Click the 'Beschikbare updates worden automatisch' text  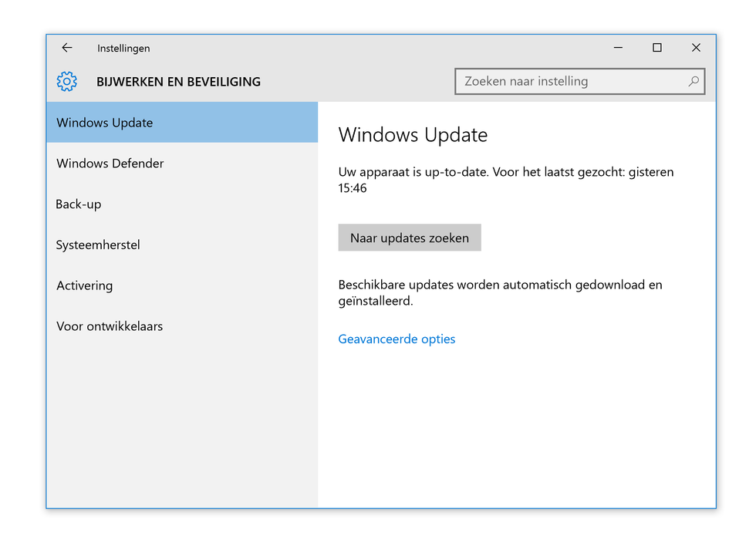coord(500,292)
